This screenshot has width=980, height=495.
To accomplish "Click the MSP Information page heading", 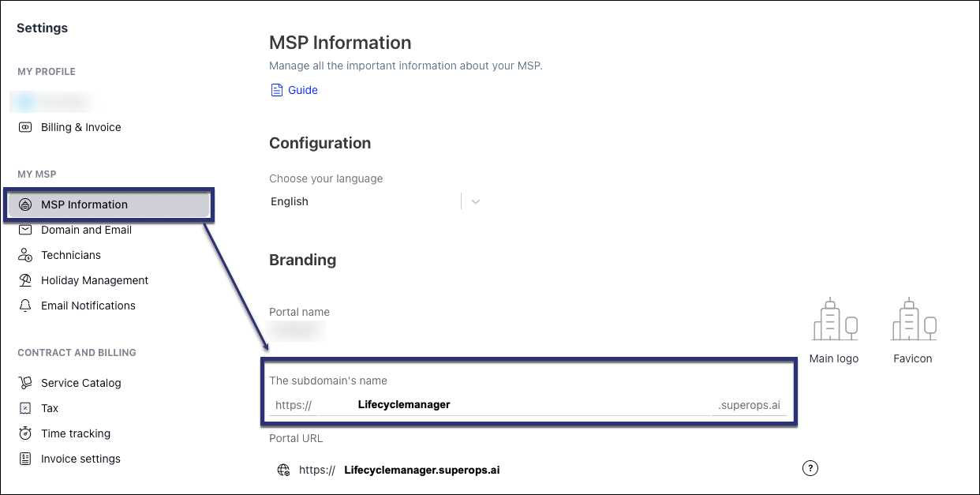I will coord(340,43).
